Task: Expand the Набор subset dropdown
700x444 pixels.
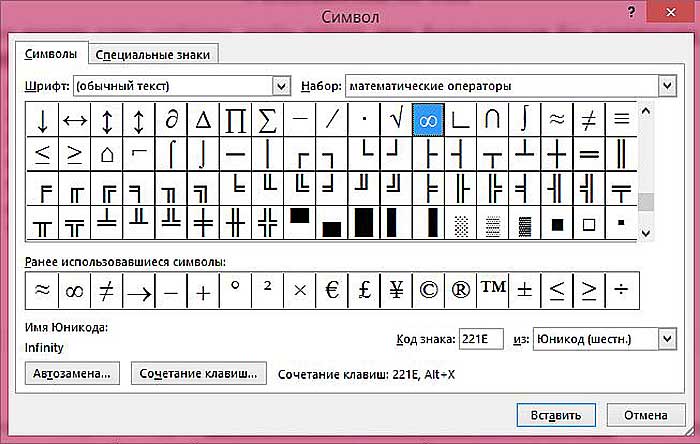Action: [x=667, y=87]
